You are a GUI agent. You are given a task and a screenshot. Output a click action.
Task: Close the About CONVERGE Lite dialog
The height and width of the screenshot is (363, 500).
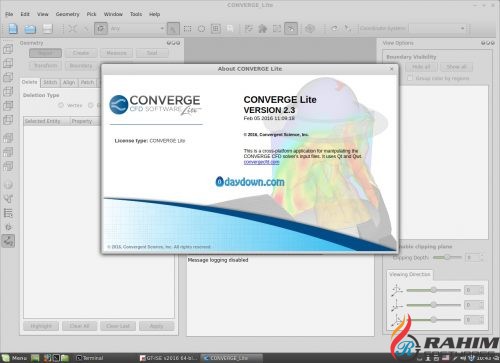coord(392,69)
